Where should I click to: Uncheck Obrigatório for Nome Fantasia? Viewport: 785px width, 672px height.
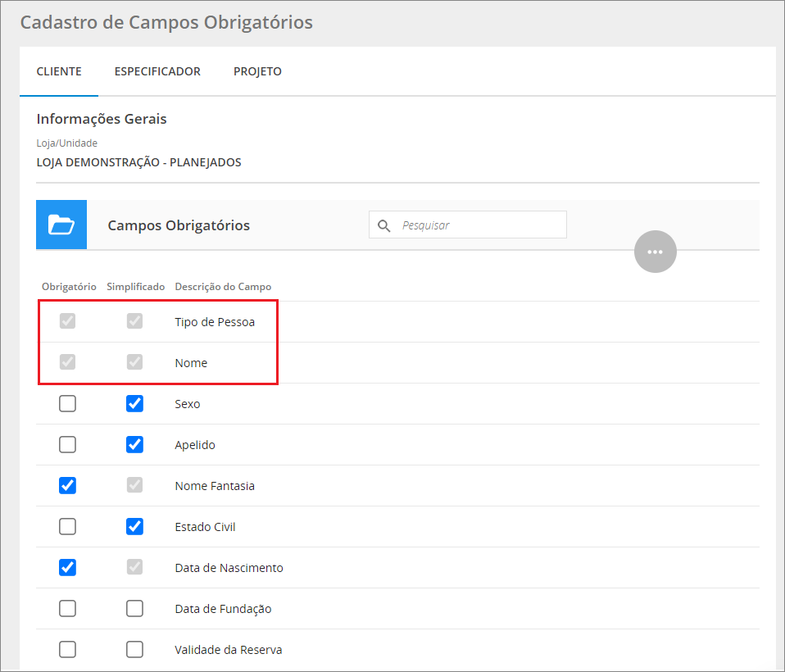click(x=68, y=485)
